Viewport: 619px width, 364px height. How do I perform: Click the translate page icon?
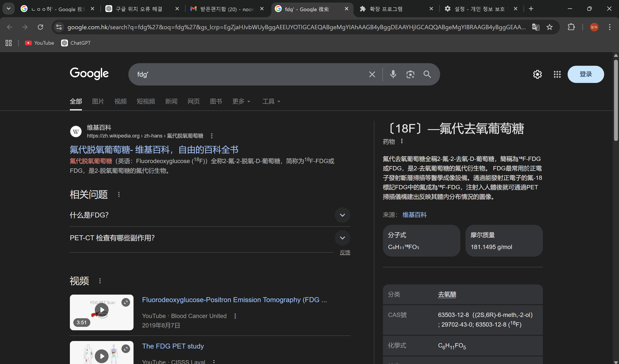(x=536, y=27)
